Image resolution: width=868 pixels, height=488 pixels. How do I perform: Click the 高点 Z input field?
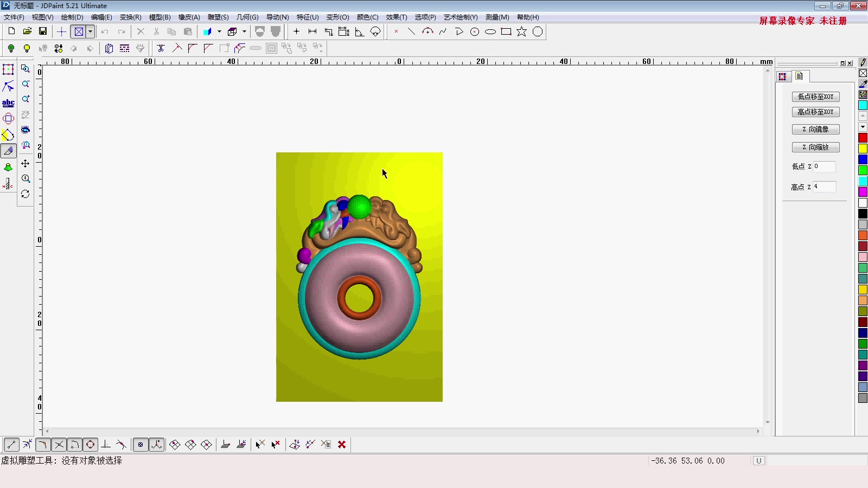point(824,187)
